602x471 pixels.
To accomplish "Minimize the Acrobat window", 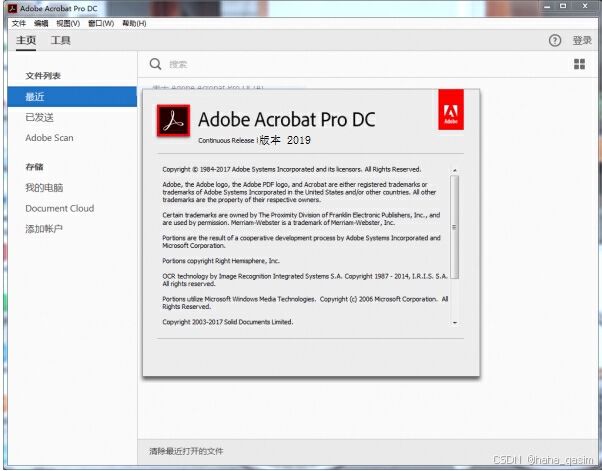I will 547,7.
